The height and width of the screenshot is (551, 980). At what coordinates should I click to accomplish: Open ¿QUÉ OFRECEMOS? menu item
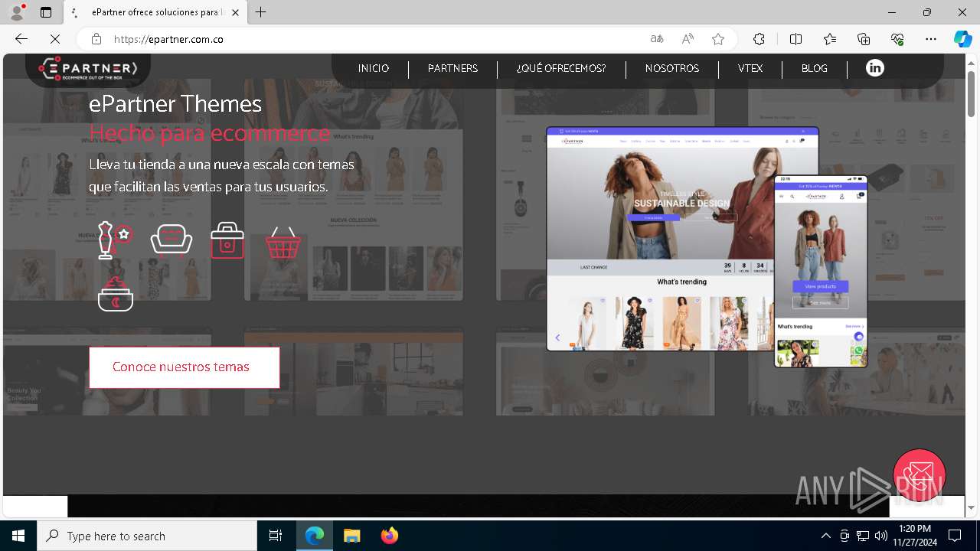561,68
